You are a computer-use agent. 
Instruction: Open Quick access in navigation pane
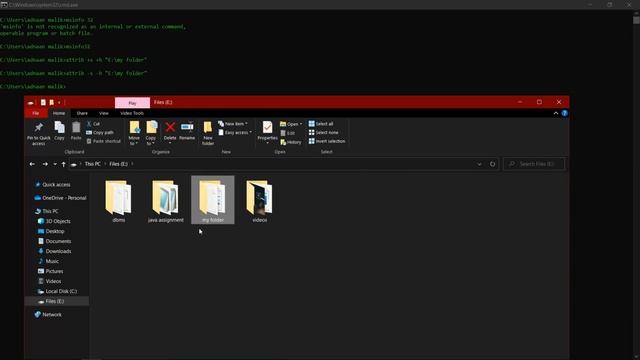[x=52, y=184]
